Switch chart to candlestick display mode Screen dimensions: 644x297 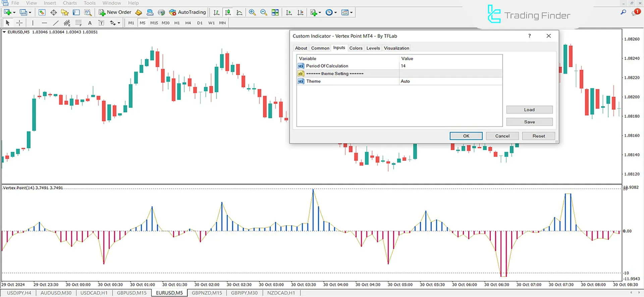click(228, 12)
